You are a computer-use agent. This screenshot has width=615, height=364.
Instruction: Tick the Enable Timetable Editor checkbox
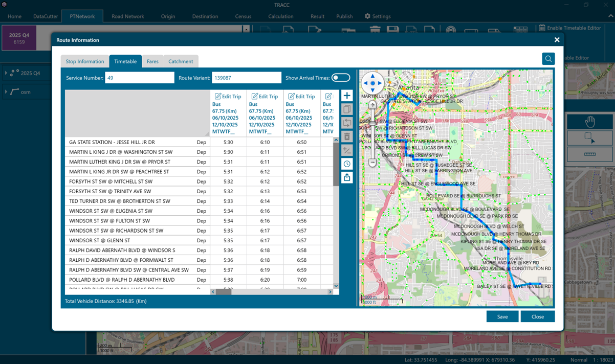542,28
